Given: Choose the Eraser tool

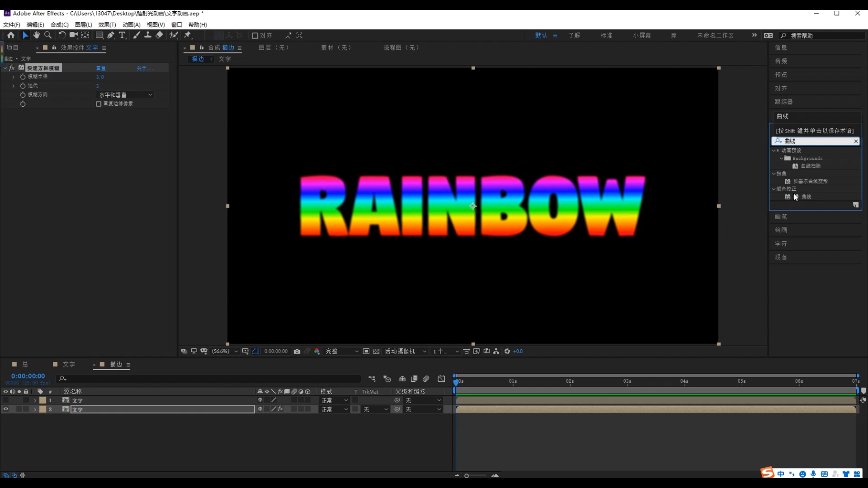Looking at the screenshot, I should (159, 35).
